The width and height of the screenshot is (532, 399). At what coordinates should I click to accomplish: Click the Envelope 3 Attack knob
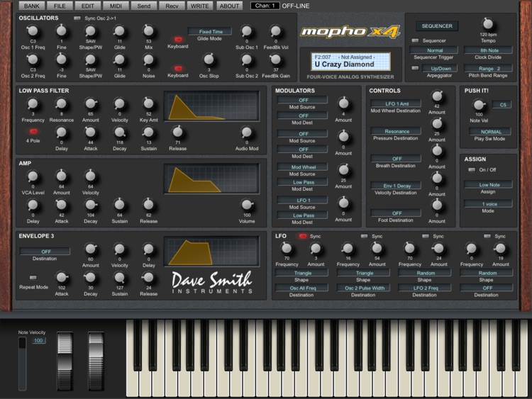[62, 278]
